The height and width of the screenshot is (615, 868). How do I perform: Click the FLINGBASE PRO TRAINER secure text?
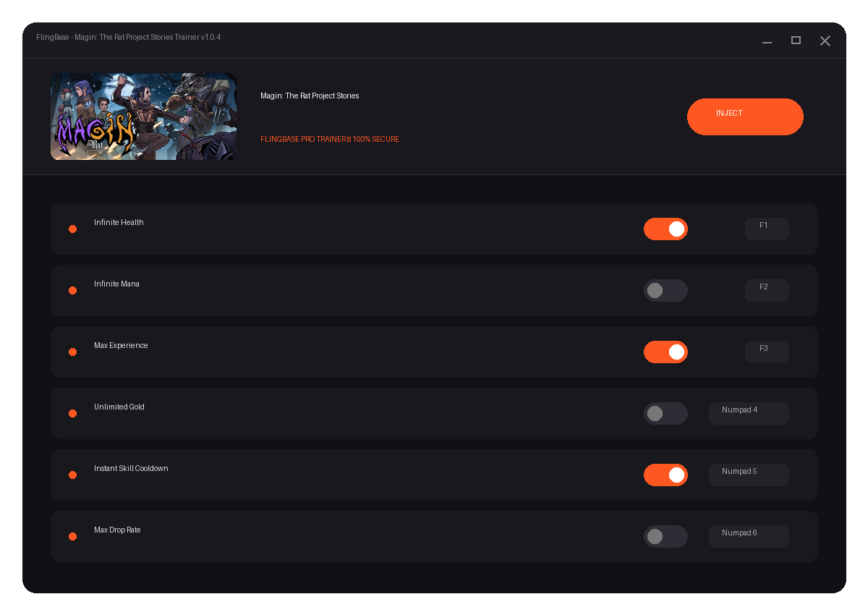(330, 139)
